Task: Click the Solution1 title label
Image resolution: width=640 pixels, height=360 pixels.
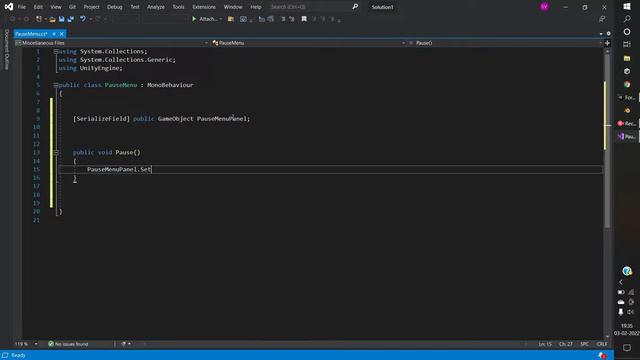Action: click(x=382, y=7)
